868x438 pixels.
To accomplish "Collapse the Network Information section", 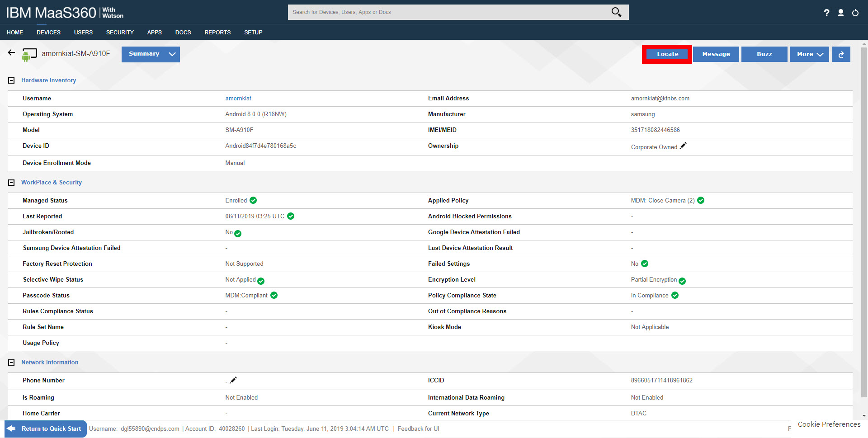I will 11,363.
